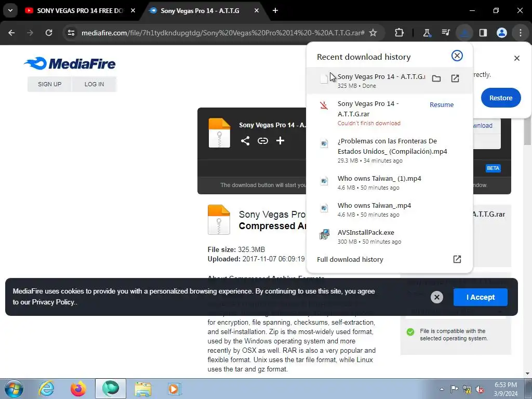Screen dimensions: 532x399
Task: Select Problemas con las Fronteras mp4 entry
Action: (389, 150)
